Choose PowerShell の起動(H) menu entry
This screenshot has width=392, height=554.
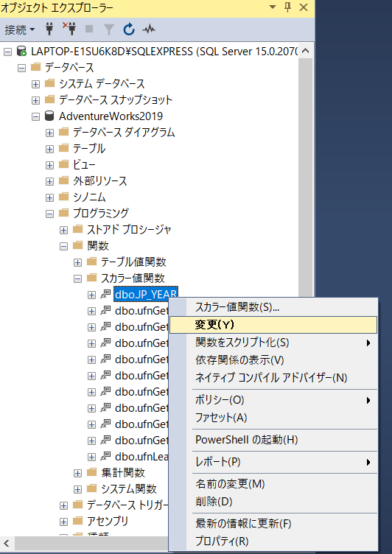pyautogui.click(x=273, y=440)
